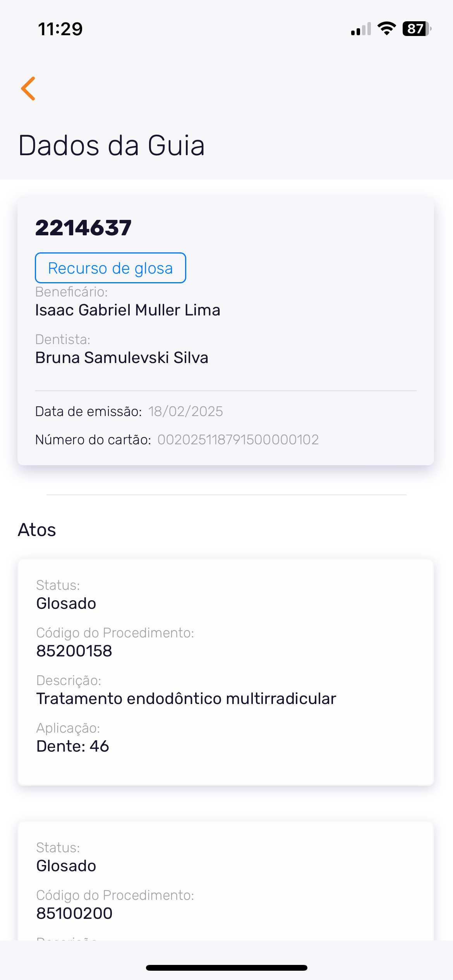The image size is (453, 980).
Task: Tap the card number 00202511879150000102
Action: point(238,440)
